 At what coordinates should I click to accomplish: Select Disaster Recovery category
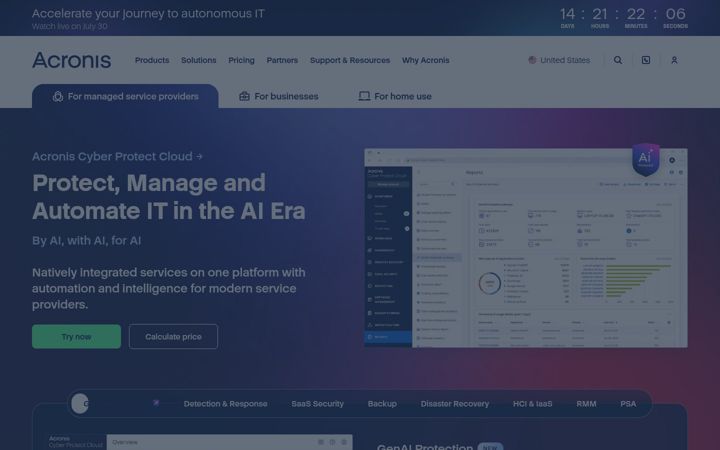coord(455,404)
